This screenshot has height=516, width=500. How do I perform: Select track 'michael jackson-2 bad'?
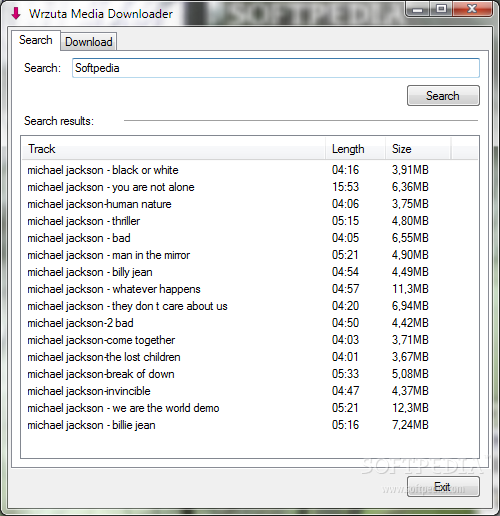pos(80,323)
